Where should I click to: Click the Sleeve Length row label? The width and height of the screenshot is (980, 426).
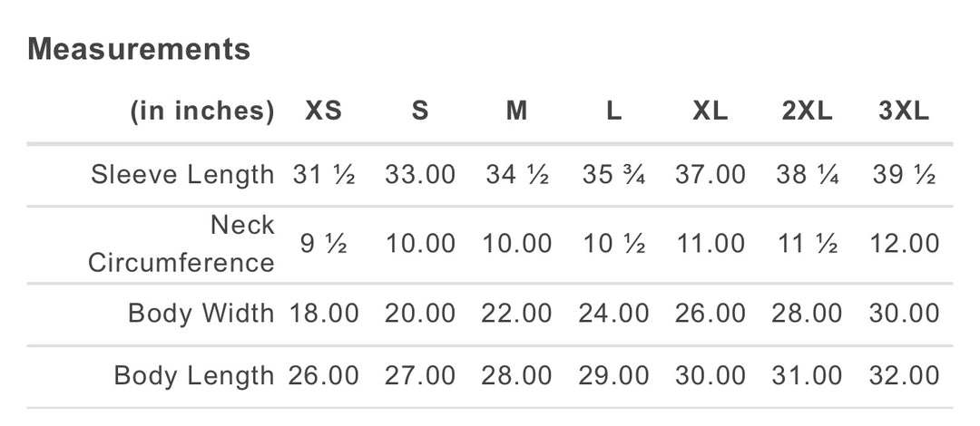pyautogui.click(x=182, y=174)
